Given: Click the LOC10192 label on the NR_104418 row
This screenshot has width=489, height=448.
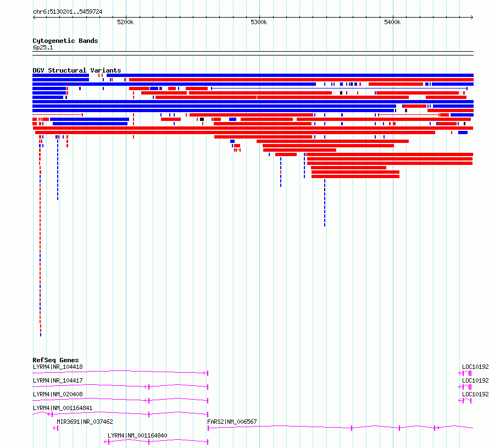Looking at the screenshot, I should [475, 367].
